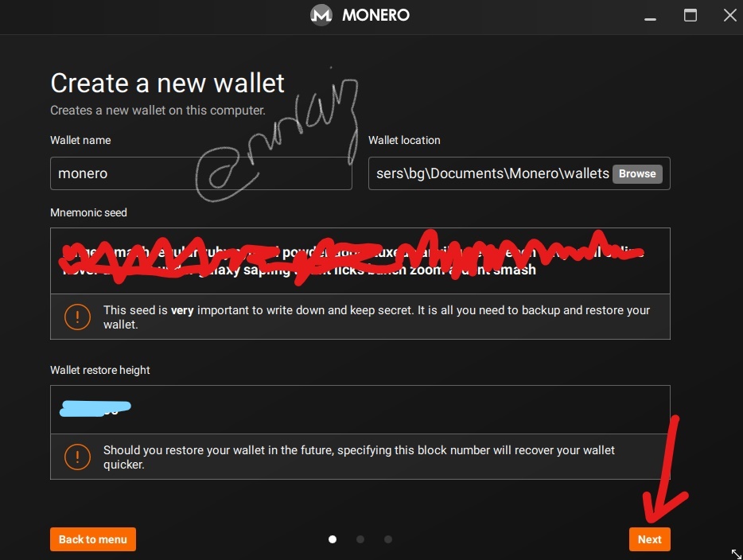Edit the Wallet name field
This screenshot has height=560, width=743.
tap(201, 173)
